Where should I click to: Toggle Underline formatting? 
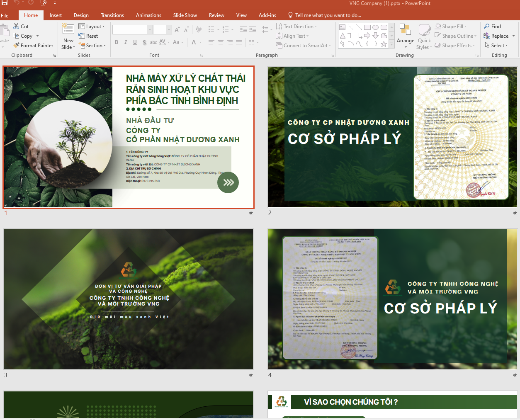click(x=135, y=42)
